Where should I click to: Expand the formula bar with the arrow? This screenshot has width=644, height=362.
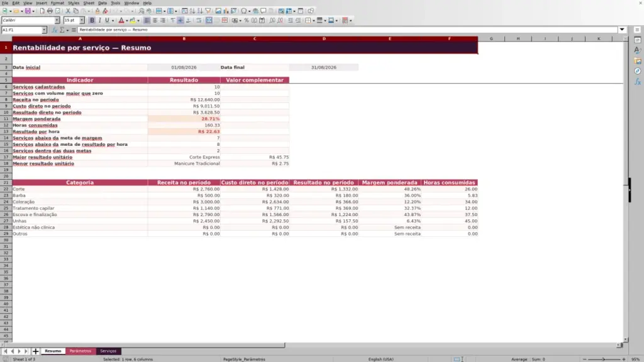point(622,30)
